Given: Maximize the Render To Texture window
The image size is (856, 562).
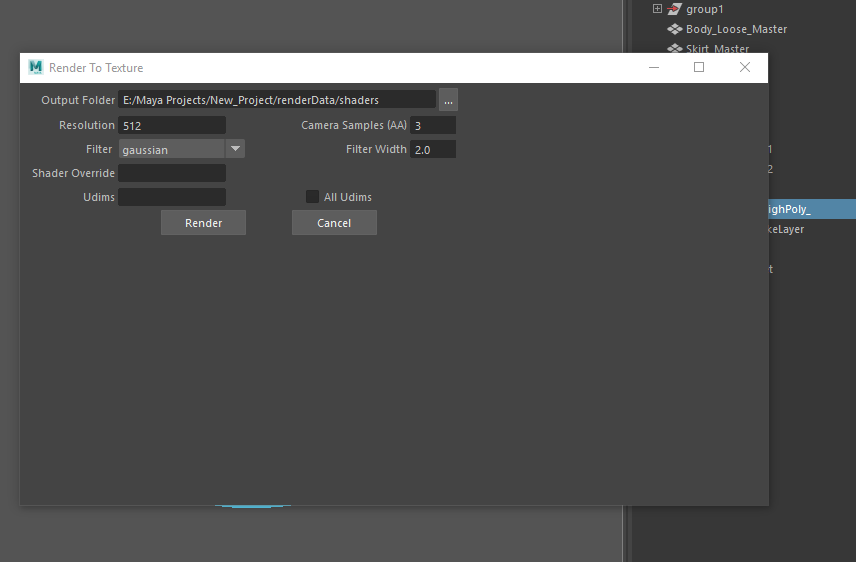Looking at the screenshot, I should tap(699, 67).
